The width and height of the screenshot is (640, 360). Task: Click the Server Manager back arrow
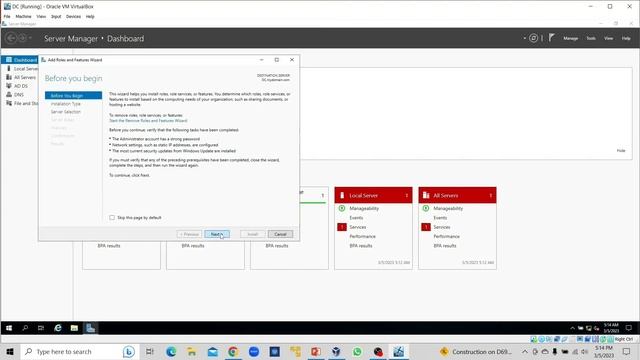point(11,38)
